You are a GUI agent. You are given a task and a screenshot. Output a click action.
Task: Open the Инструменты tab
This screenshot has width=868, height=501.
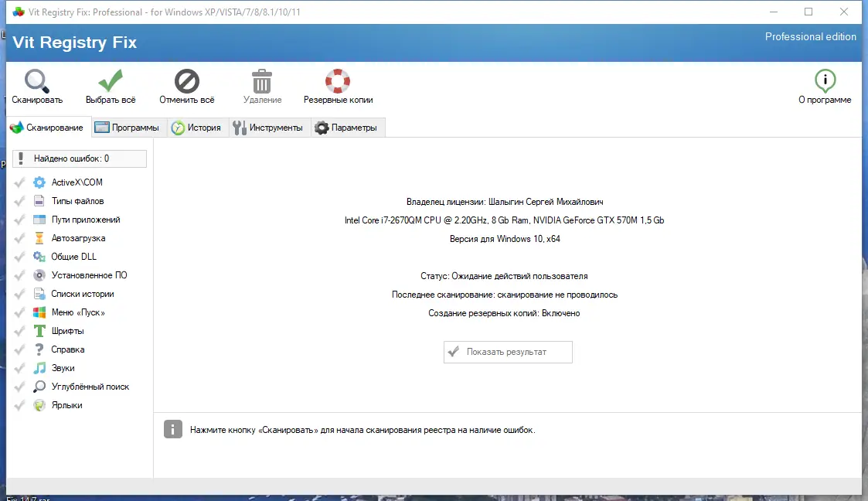(x=269, y=128)
